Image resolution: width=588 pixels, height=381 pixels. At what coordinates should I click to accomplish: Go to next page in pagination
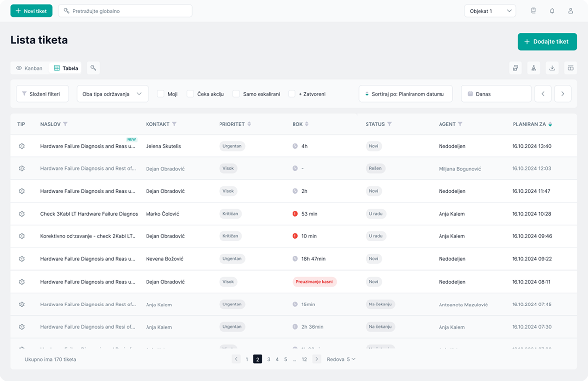[317, 359]
